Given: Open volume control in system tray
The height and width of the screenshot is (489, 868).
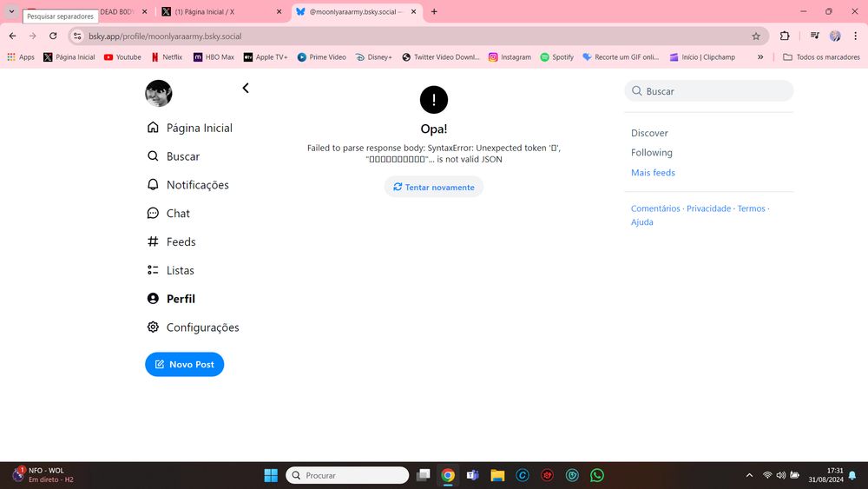Looking at the screenshot, I should 781,475.
